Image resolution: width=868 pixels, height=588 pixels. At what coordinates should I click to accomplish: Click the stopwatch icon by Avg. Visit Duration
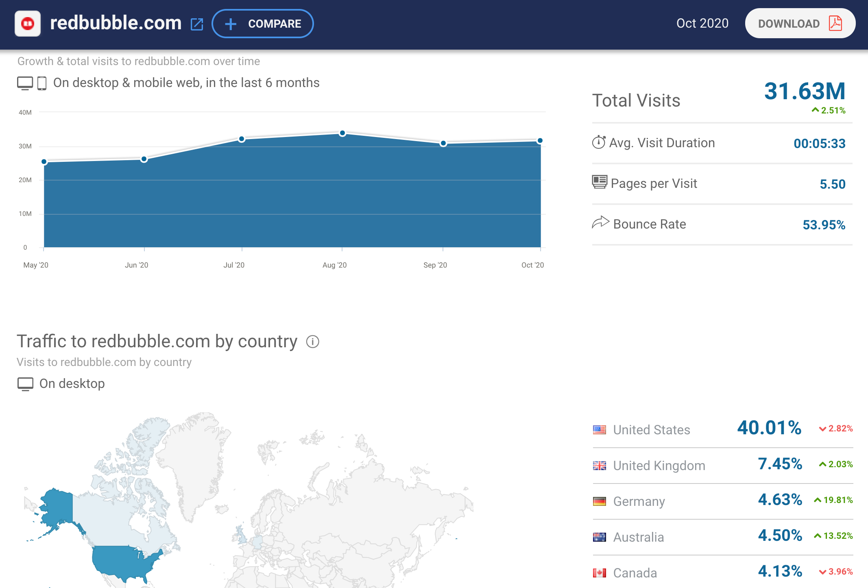coord(599,142)
